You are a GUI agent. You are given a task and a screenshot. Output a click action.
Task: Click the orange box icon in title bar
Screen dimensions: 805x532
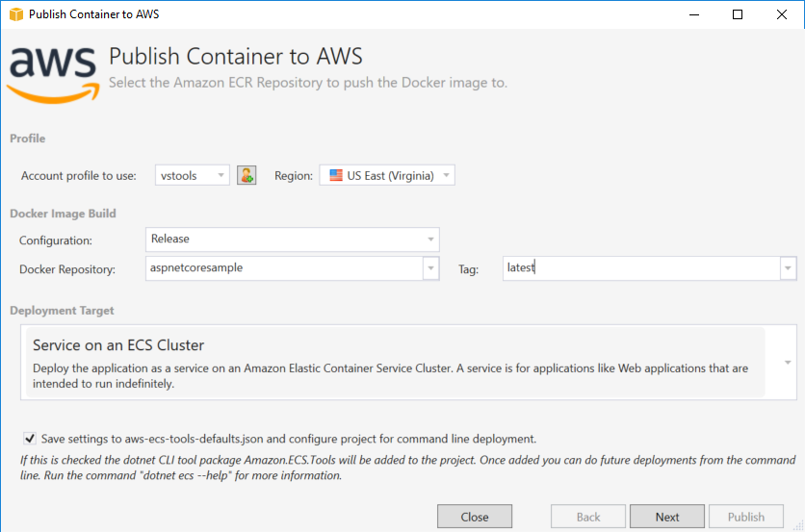[x=14, y=14]
